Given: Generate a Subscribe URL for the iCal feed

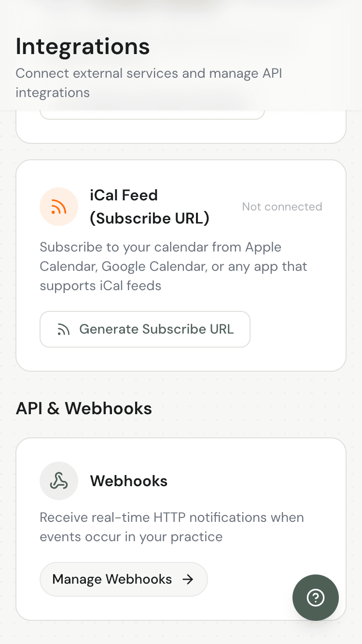Looking at the screenshot, I should pos(145,329).
